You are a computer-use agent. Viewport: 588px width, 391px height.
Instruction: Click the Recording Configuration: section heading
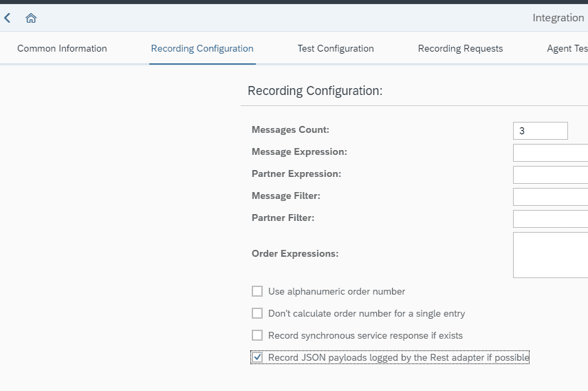pyautogui.click(x=315, y=91)
